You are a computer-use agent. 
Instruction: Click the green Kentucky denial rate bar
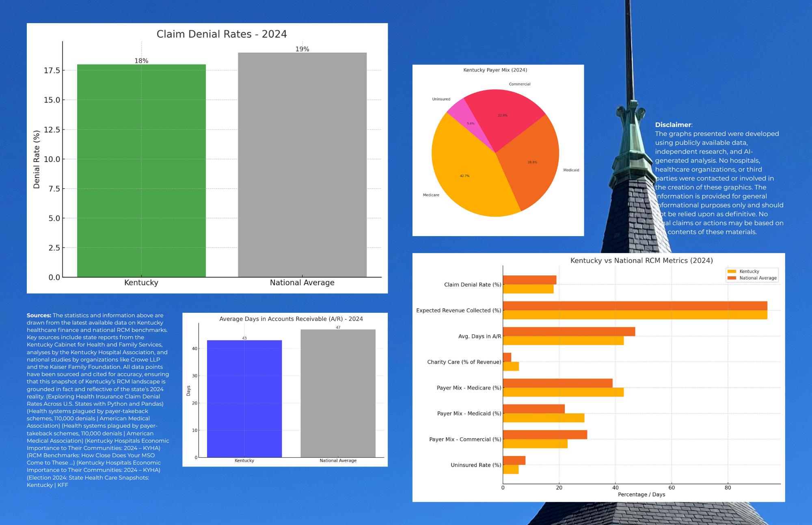[x=141, y=170]
